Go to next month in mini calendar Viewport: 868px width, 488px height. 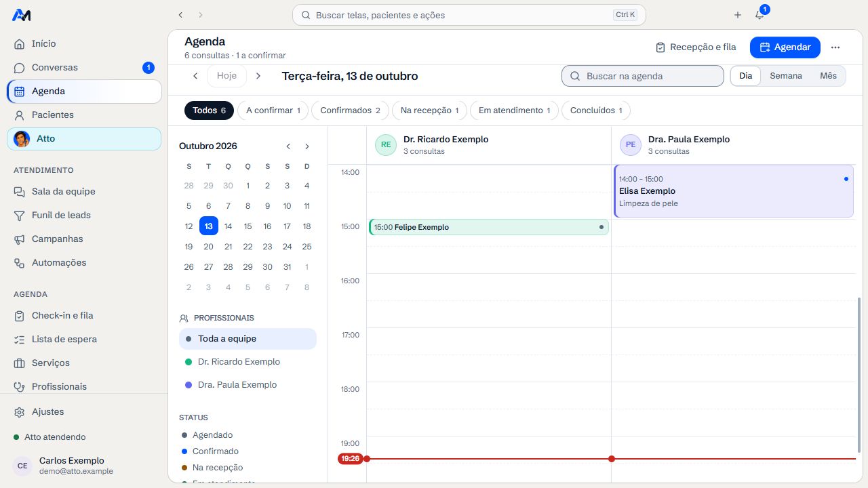(307, 146)
